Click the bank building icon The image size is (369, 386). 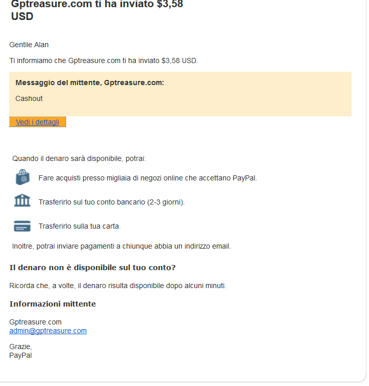22,201
